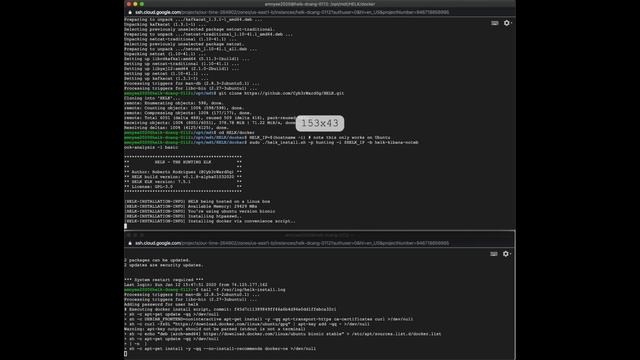
Task: Click the lock icon in the top window address bar
Action: pos(130,12)
